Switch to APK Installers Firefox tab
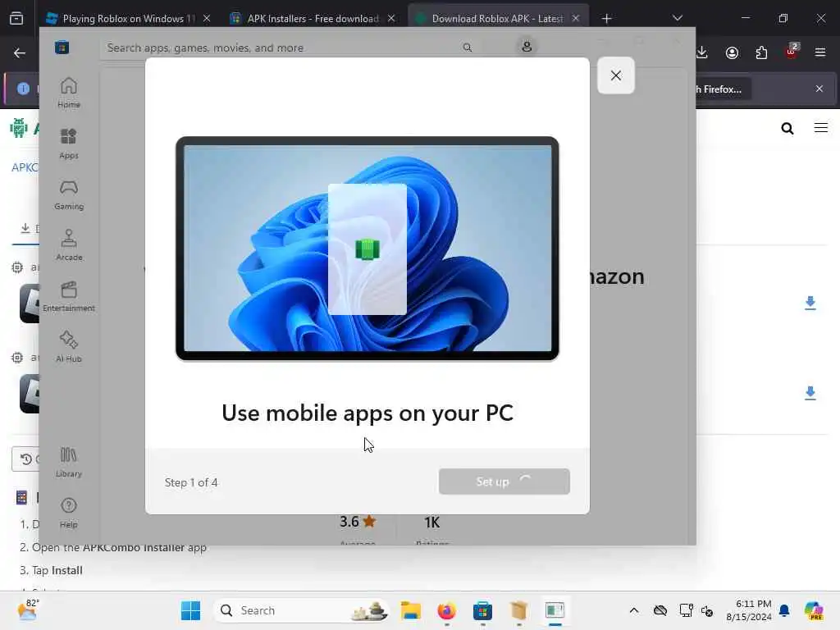Screen dimensions: 840x630 [x=313, y=19]
